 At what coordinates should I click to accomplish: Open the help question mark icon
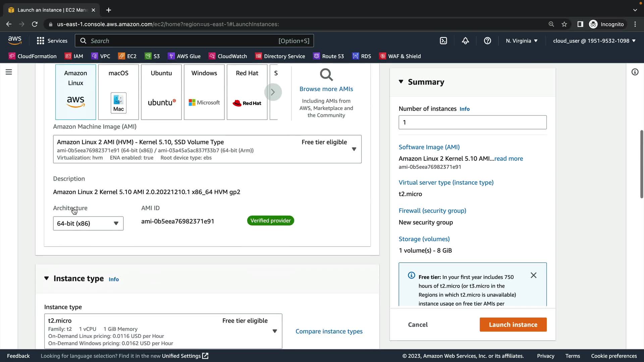click(487, 41)
